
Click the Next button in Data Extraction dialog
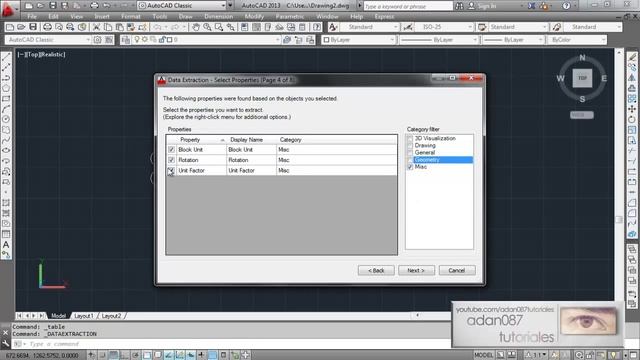pyautogui.click(x=416, y=270)
